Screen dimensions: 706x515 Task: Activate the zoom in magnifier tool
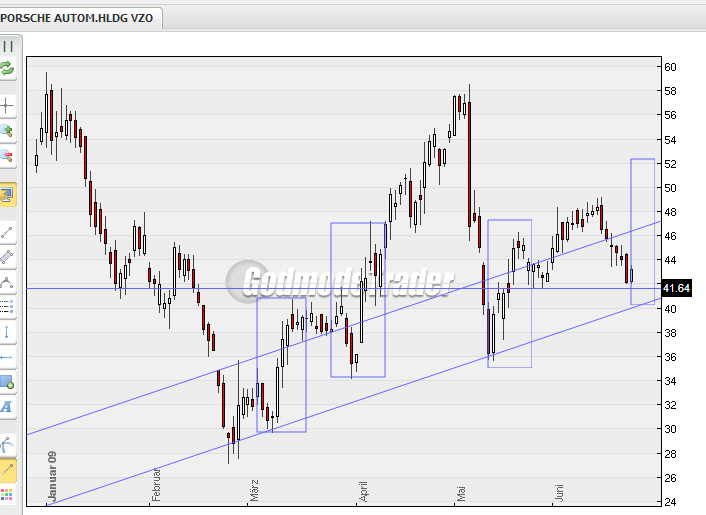coord(7,131)
